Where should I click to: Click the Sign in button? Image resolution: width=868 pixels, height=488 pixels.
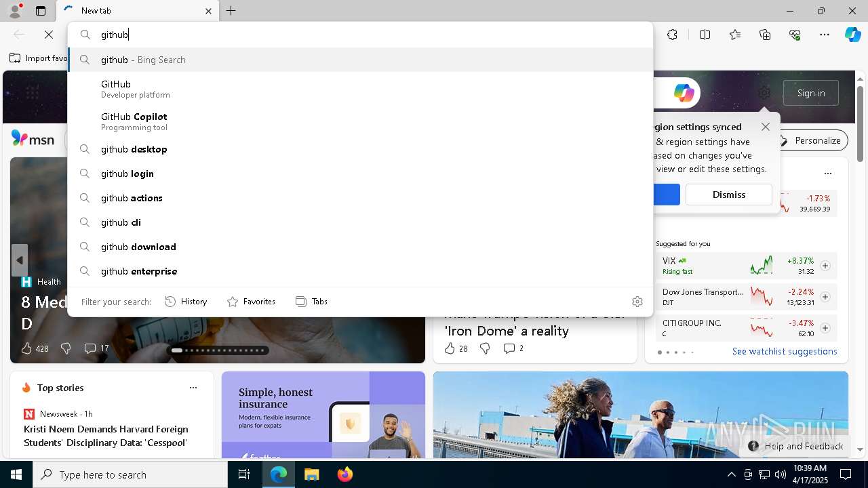pyautogui.click(x=811, y=93)
